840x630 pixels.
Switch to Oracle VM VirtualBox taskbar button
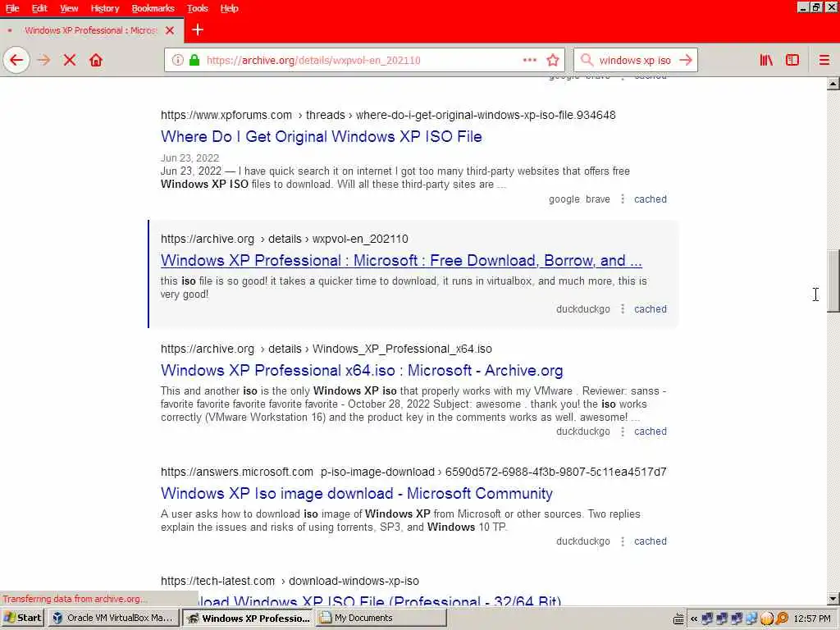[113, 619]
